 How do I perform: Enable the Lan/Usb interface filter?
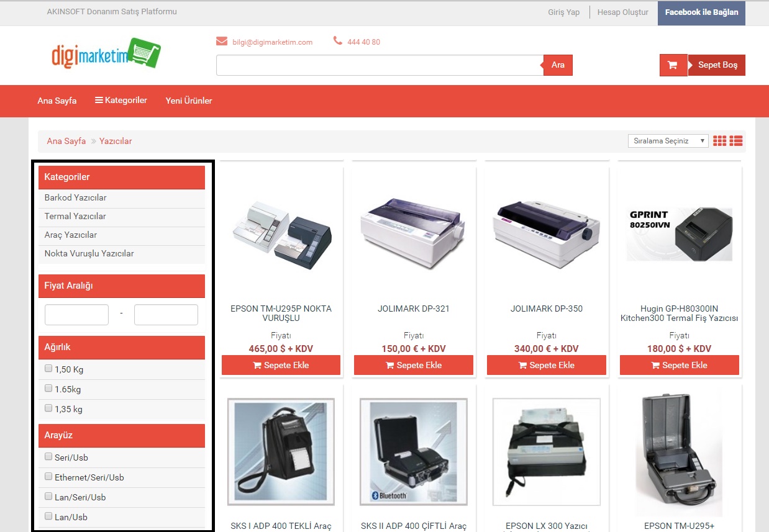click(x=48, y=516)
